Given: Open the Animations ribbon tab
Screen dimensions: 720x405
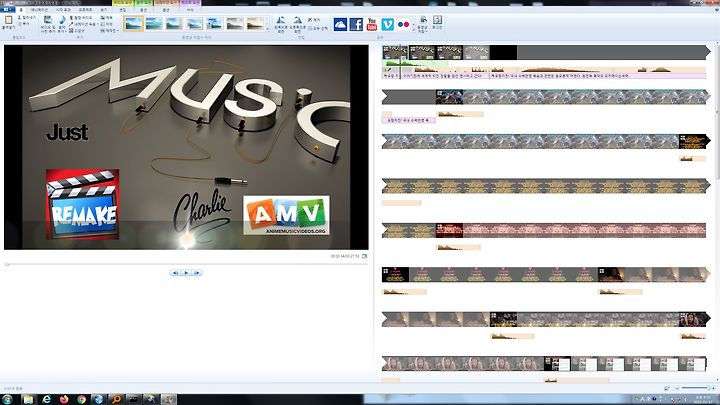Looking at the screenshot, I should tap(39, 9).
